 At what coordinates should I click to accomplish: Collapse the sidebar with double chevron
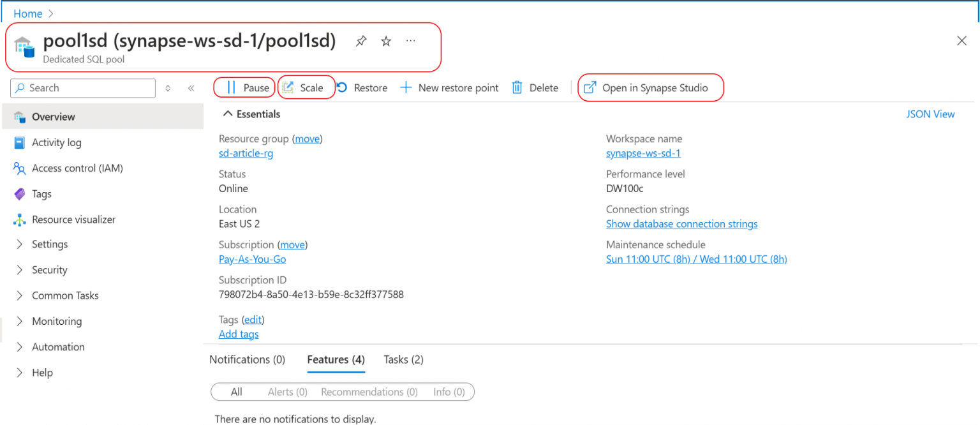[x=191, y=89]
